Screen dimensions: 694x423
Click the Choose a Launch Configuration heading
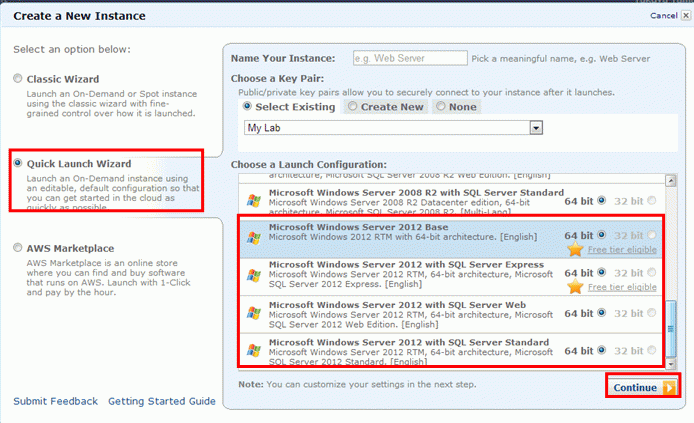point(309,165)
